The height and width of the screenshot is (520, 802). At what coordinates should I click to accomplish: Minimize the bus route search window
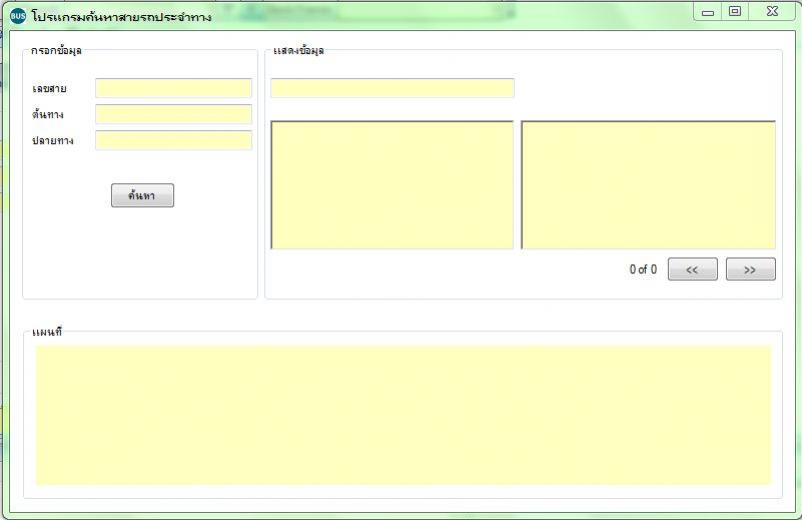tap(708, 12)
